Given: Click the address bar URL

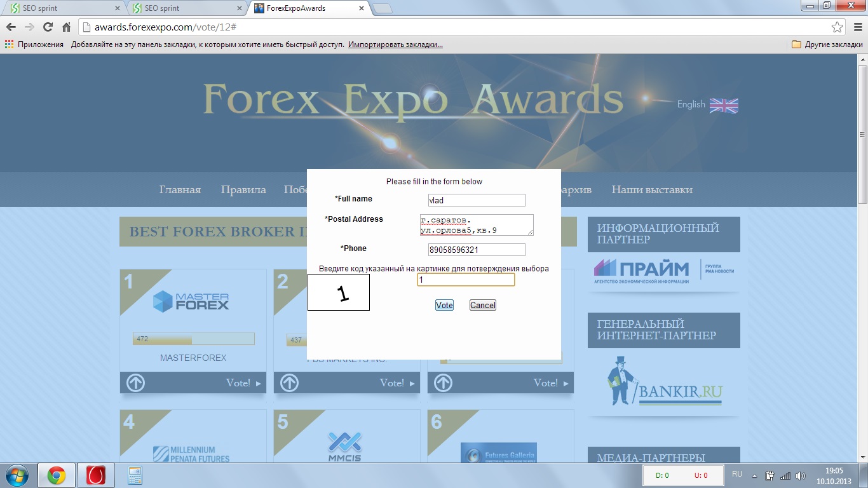Looking at the screenshot, I should coord(166,27).
